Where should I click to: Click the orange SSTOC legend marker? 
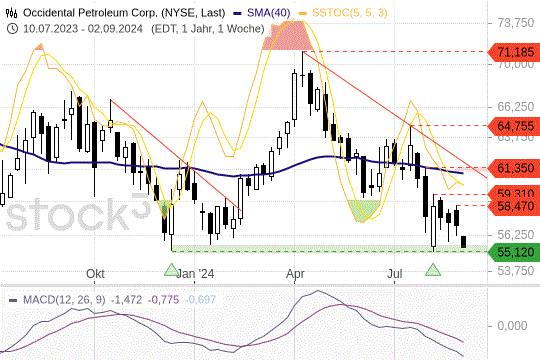(303, 13)
